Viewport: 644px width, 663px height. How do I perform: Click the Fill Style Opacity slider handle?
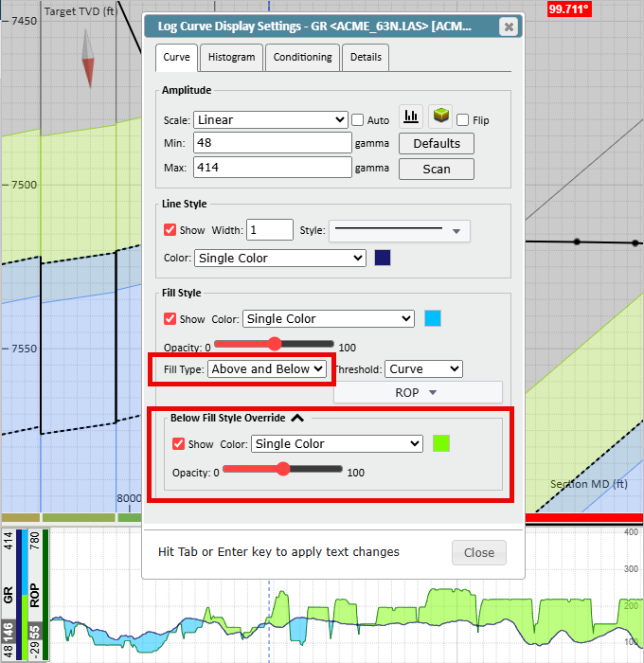pos(275,344)
